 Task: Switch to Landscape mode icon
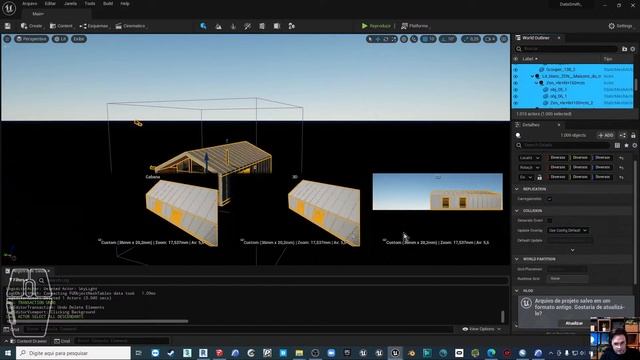pos(218,26)
